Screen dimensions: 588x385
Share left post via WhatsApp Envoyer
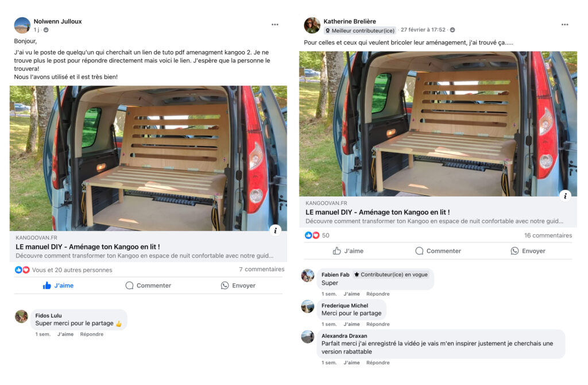tap(238, 286)
